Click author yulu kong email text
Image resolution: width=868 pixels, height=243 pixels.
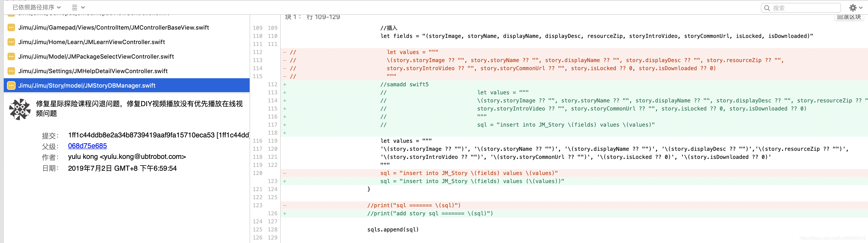pyautogui.click(x=127, y=157)
